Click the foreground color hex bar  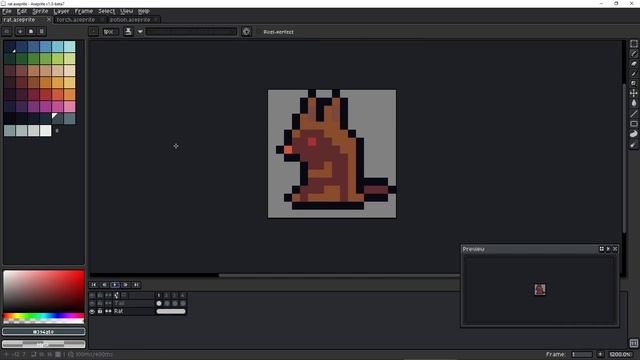click(x=44, y=332)
